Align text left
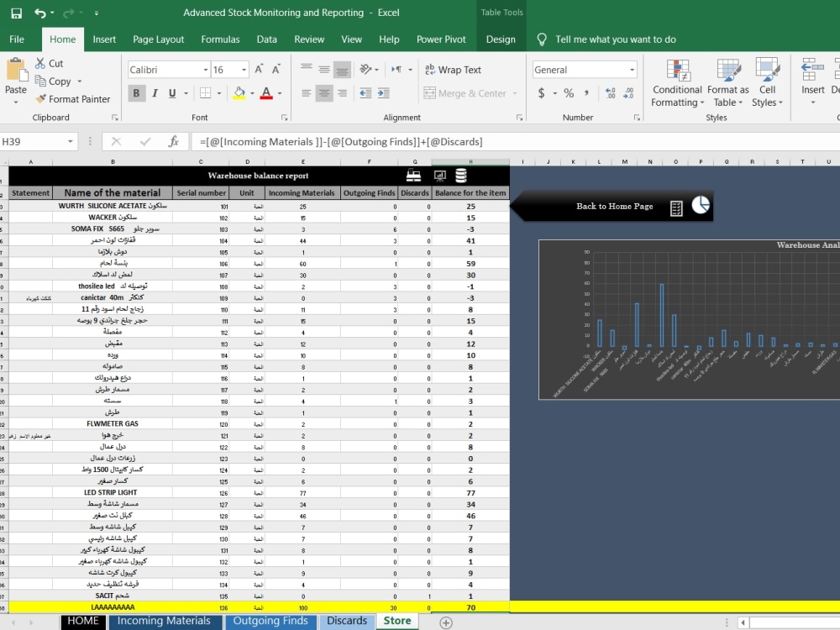 pyautogui.click(x=307, y=93)
